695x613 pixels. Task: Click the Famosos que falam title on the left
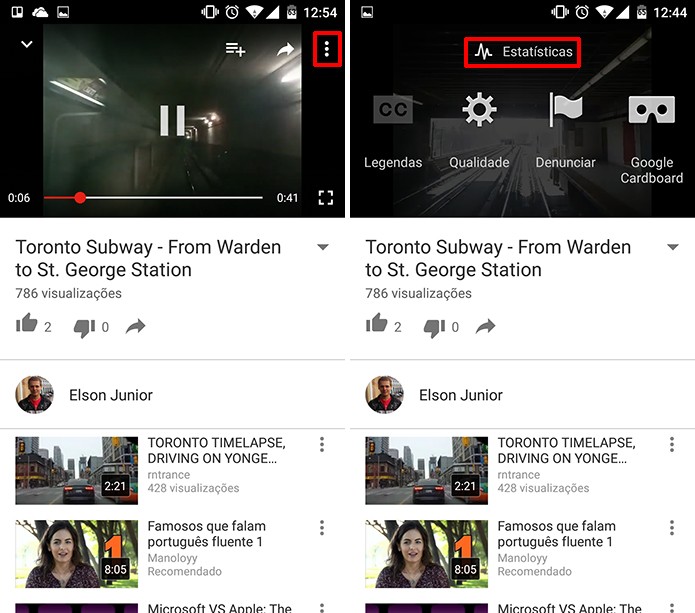click(x=207, y=534)
